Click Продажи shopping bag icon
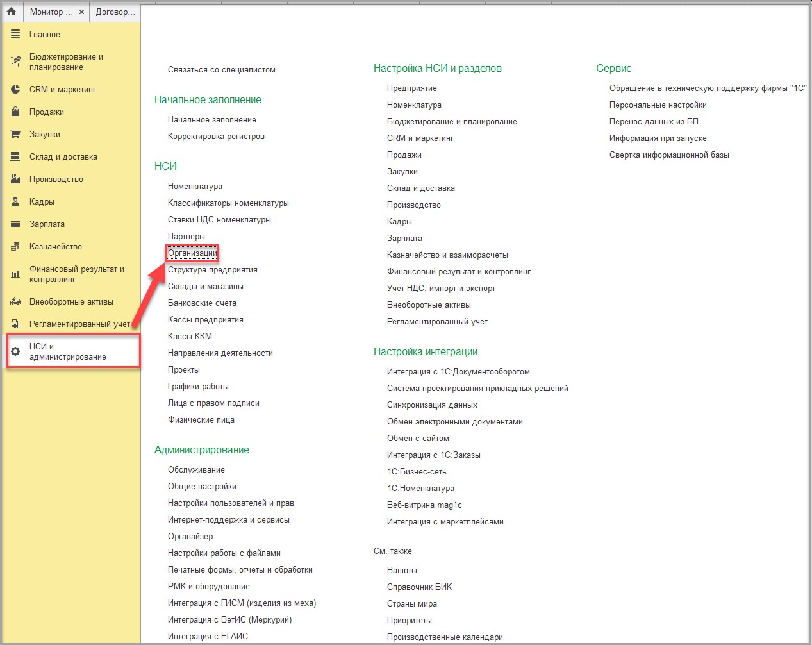812x645 pixels. (x=15, y=112)
